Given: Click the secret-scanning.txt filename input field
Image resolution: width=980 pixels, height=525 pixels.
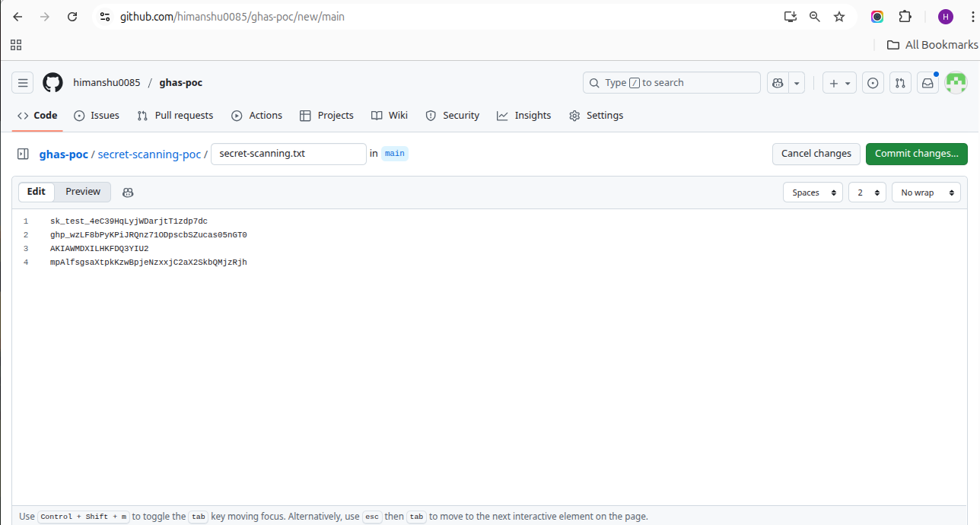Looking at the screenshot, I should point(288,154).
